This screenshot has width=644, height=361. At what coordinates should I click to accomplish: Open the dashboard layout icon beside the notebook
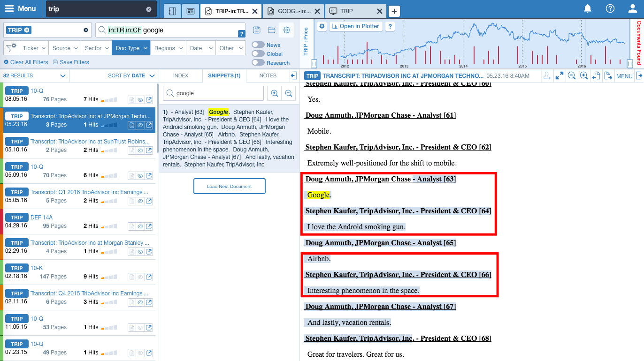(190, 11)
